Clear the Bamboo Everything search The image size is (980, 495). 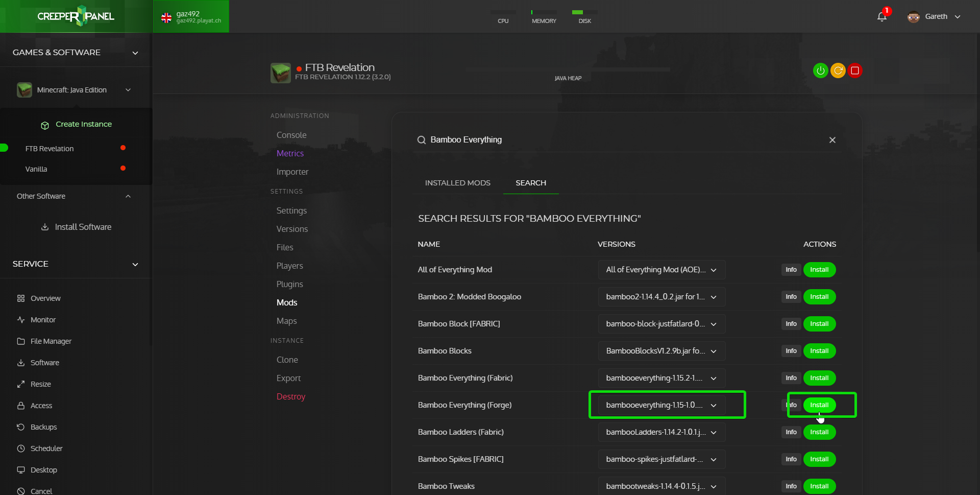pos(832,140)
